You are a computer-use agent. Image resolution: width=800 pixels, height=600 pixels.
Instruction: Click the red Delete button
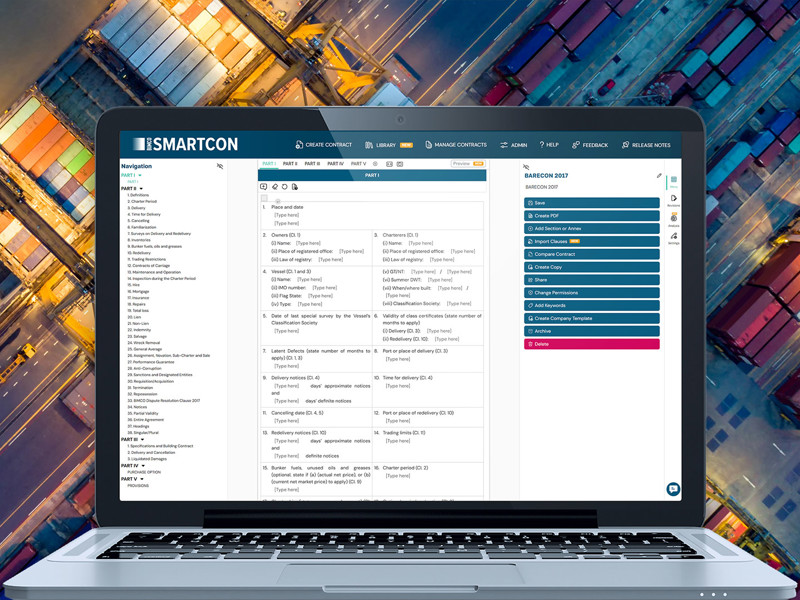pyautogui.click(x=591, y=344)
